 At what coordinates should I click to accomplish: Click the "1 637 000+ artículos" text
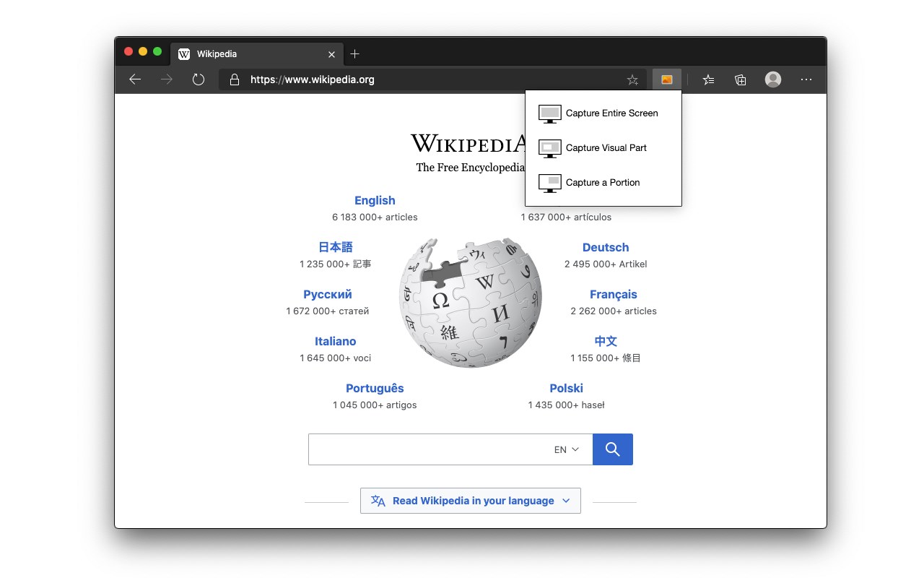(x=566, y=217)
